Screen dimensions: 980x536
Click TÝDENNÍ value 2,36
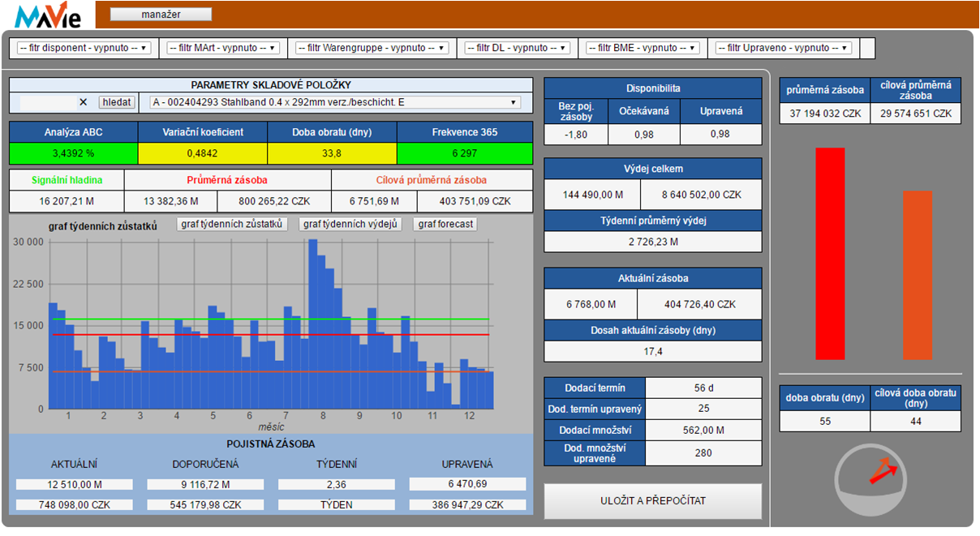[x=336, y=485]
